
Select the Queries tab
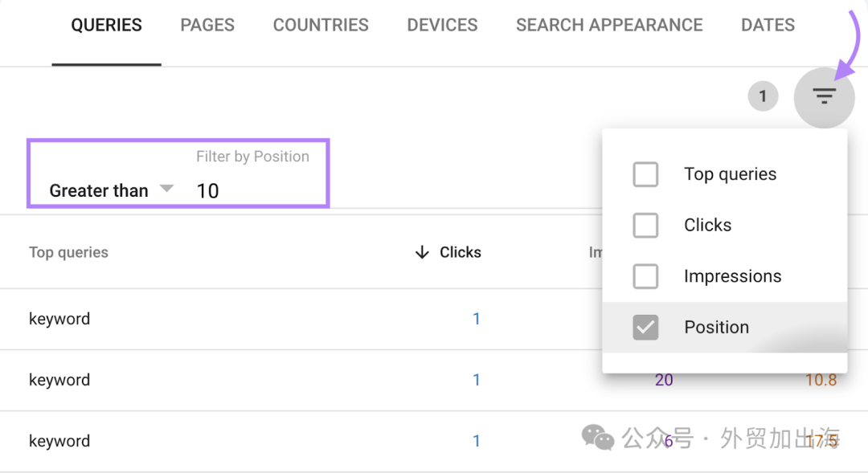tap(106, 25)
